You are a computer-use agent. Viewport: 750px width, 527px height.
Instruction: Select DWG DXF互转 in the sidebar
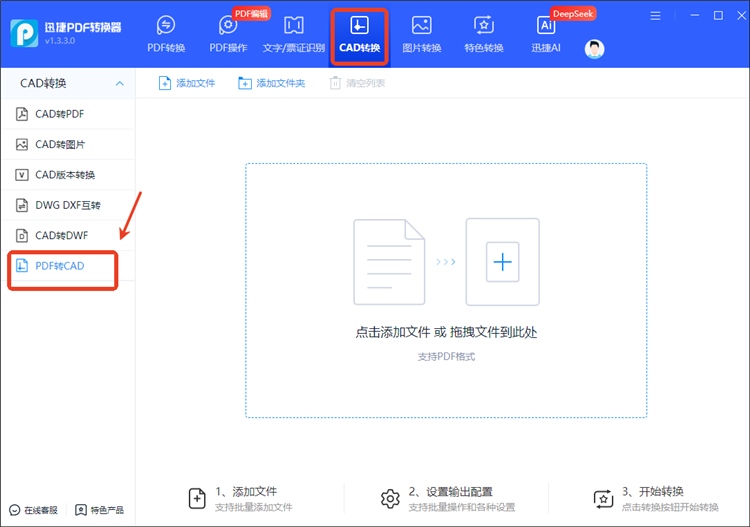pos(68,205)
